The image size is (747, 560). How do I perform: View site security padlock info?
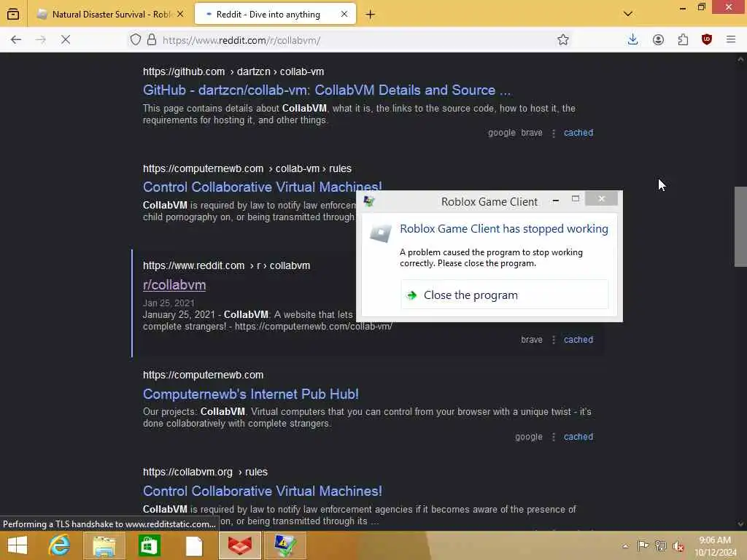[x=152, y=39]
